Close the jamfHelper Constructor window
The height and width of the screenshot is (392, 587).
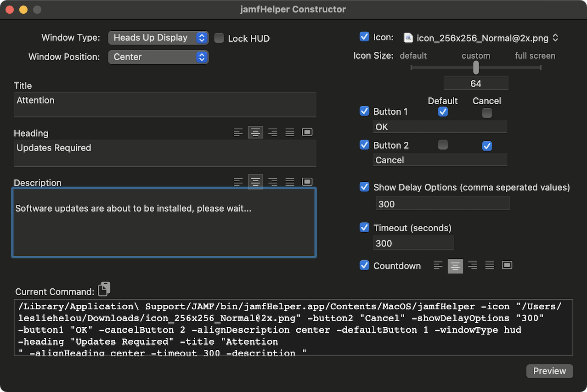(9, 9)
